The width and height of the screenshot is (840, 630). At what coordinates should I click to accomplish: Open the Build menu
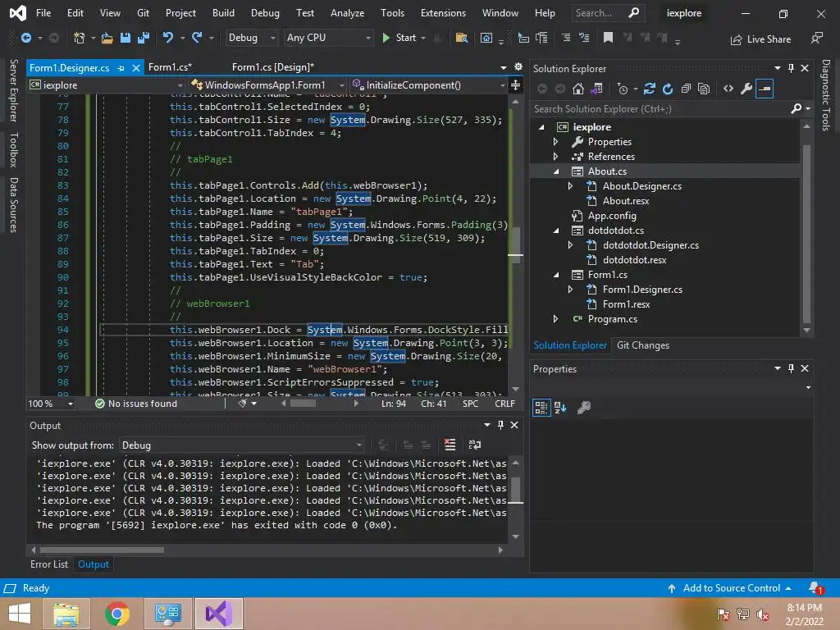[223, 13]
